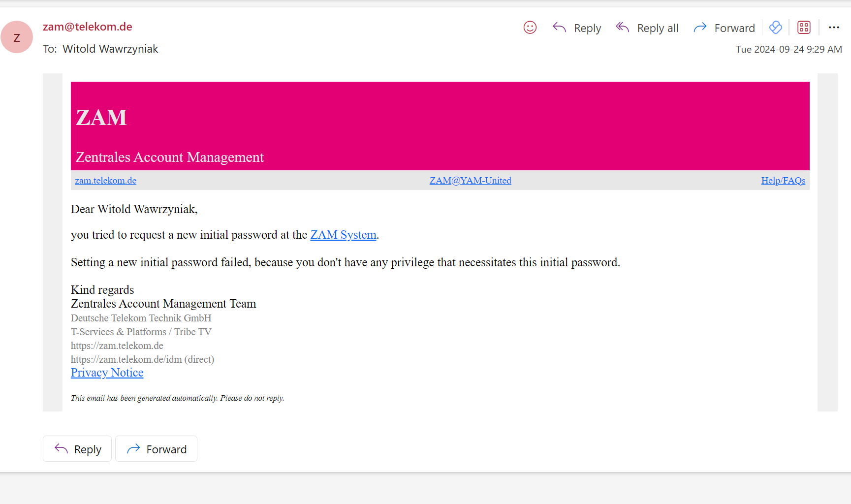
Task: Select sender address zam@telekom.de
Action: point(88,27)
